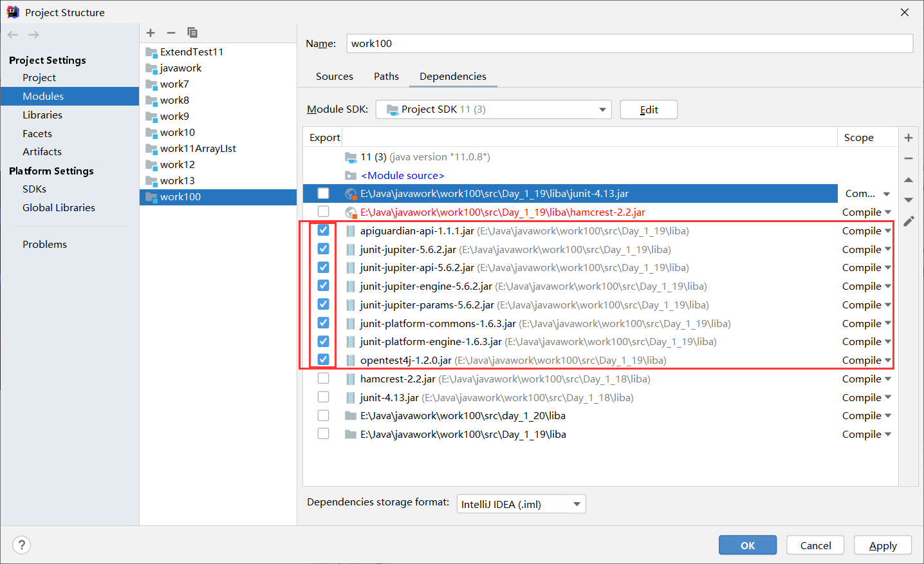This screenshot has width=924, height=564.
Task: Click the Cancel button
Action: coord(816,545)
